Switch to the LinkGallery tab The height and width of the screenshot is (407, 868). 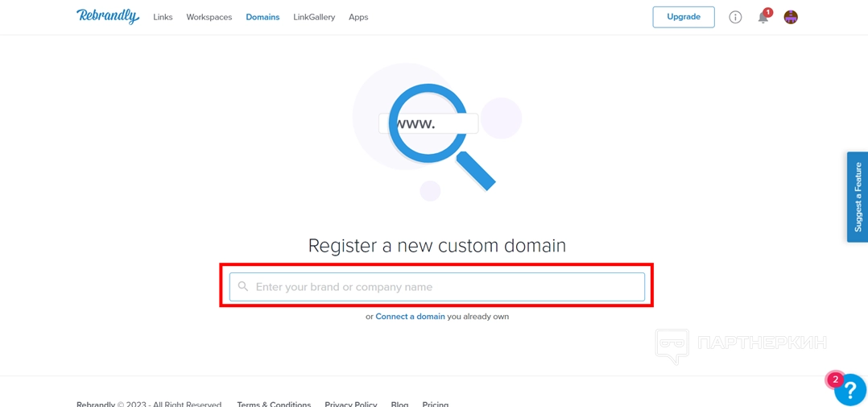click(314, 17)
